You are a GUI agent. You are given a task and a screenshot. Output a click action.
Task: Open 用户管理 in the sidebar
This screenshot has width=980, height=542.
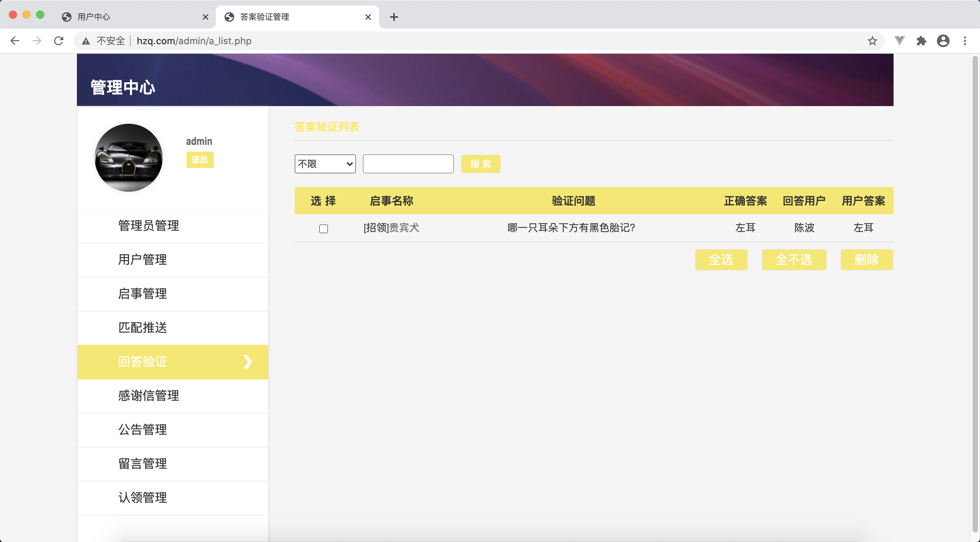(x=173, y=259)
